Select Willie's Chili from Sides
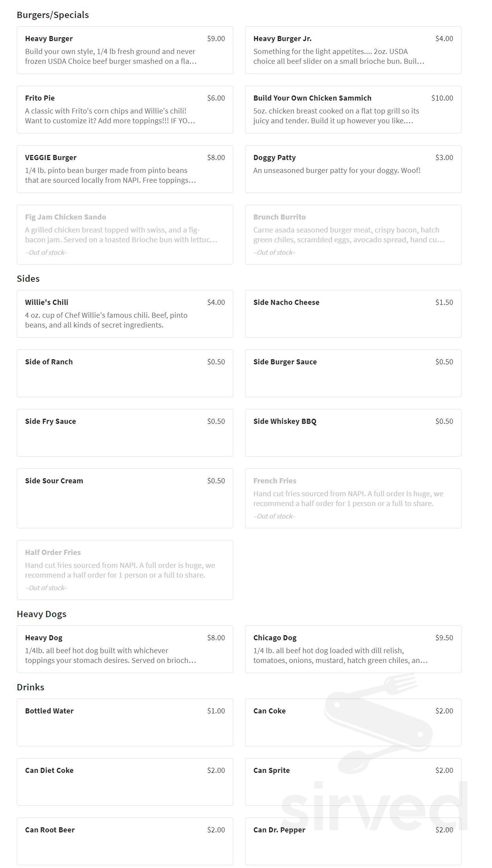This screenshot has width=492, height=868. [x=125, y=314]
